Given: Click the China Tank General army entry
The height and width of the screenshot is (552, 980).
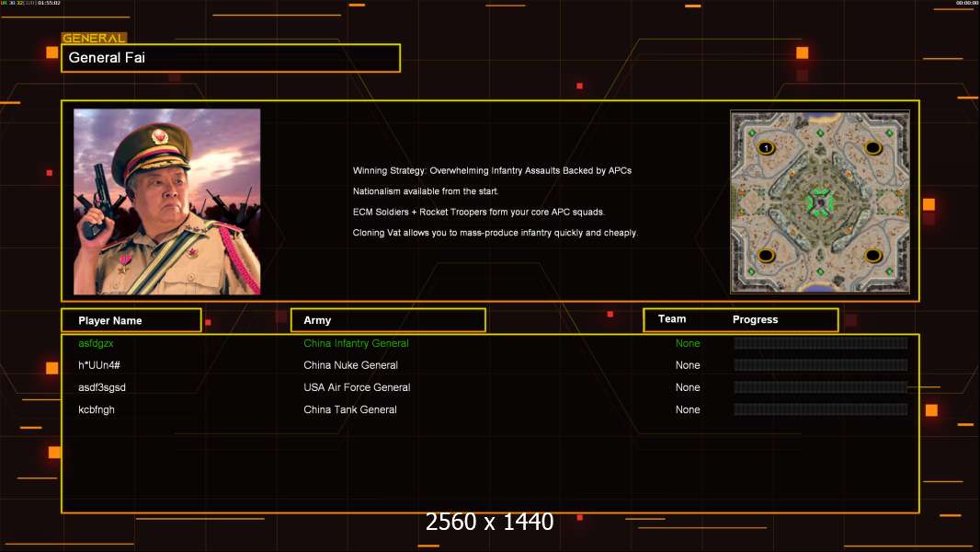Looking at the screenshot, I should coord(350,409).
